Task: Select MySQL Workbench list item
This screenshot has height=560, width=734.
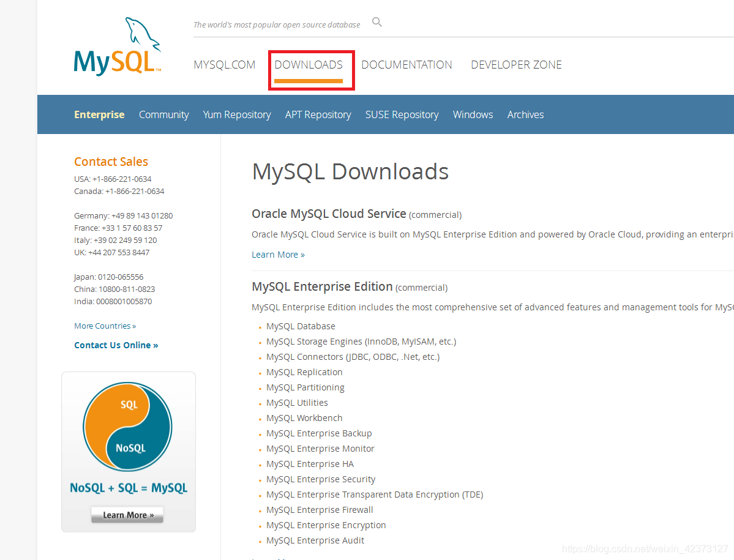Action: pyautogui.click(x=304, y=418)
